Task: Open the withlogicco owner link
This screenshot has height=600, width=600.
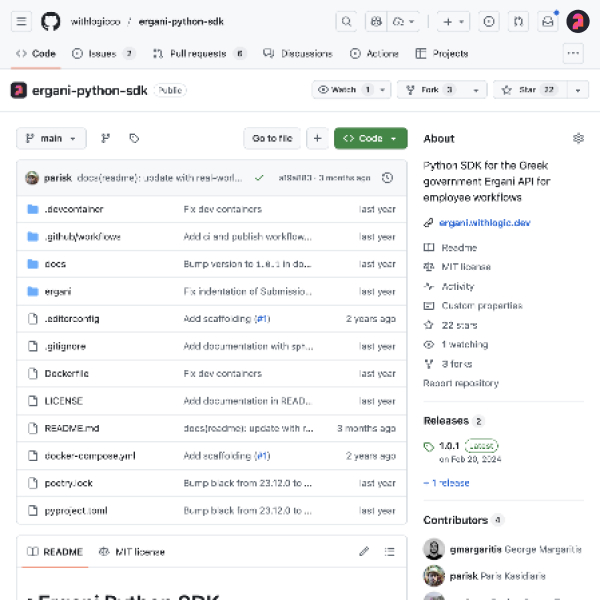Action: 95,21
